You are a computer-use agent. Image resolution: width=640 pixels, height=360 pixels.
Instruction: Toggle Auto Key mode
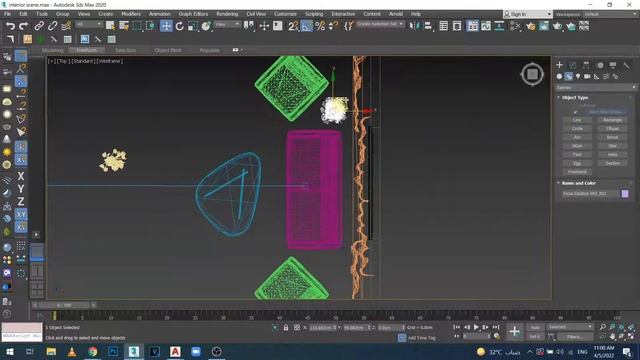(535, 327)
